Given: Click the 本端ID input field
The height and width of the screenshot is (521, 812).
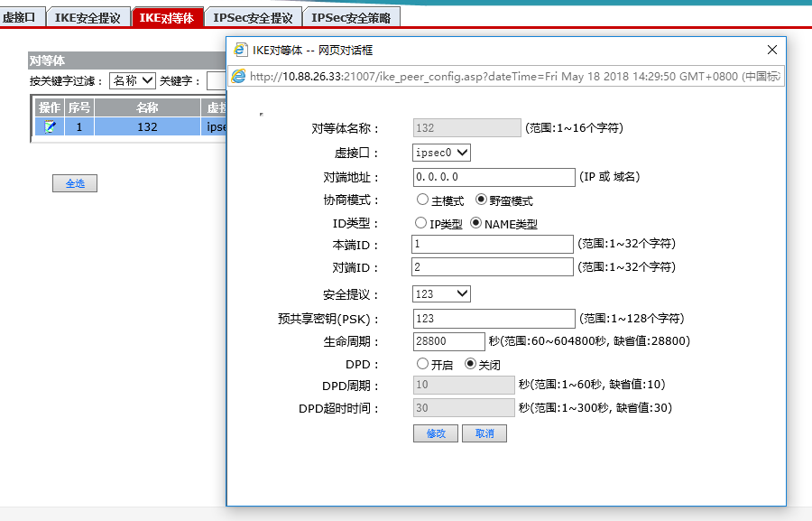Looking at the screenshot, I should click(x=493, y=244).
